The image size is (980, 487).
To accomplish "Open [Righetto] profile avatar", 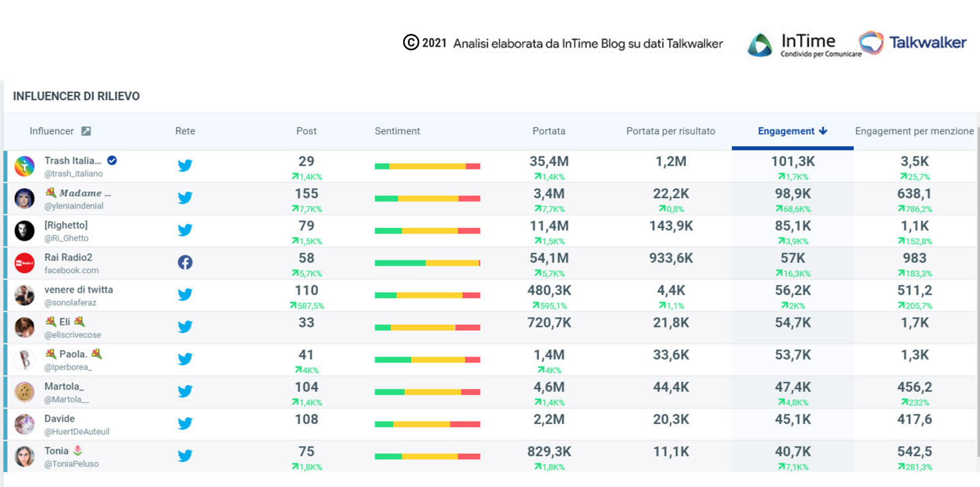I will click(24, 230).
